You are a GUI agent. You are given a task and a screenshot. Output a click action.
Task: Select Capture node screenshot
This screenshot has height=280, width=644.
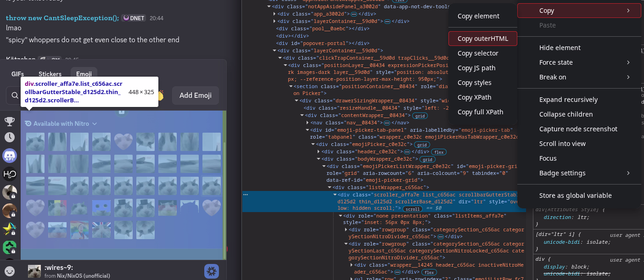579,129
